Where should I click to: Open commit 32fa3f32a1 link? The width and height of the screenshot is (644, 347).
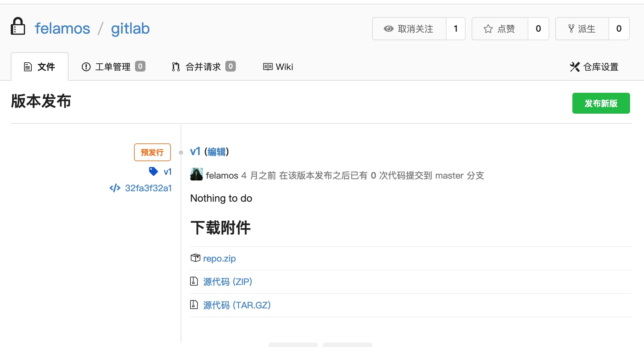tap(148, 188)
